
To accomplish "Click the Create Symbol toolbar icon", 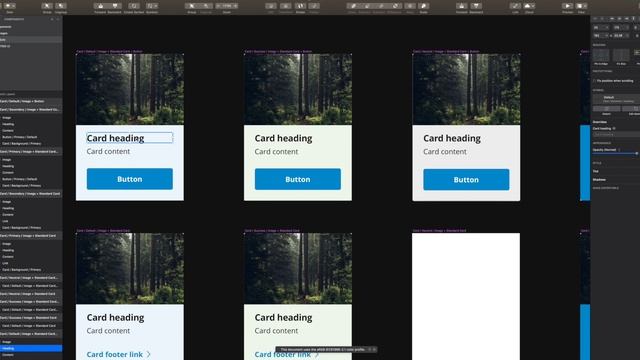I will (x=134, y=6).
